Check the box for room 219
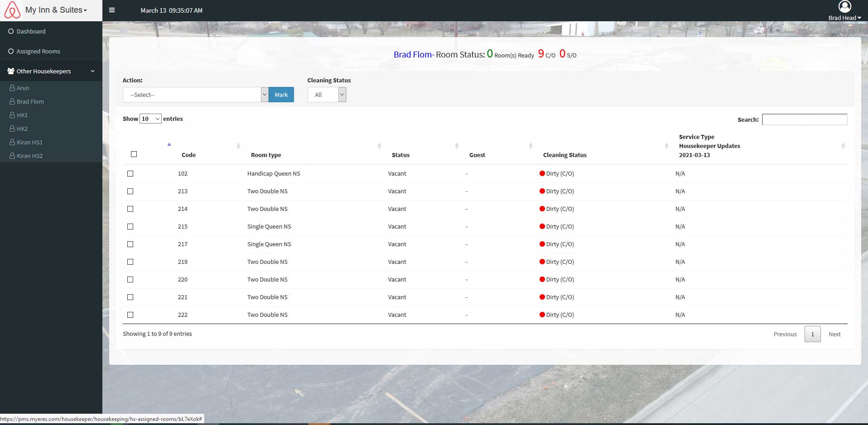The height and width of the screenshot is (425, 868). 130,262
